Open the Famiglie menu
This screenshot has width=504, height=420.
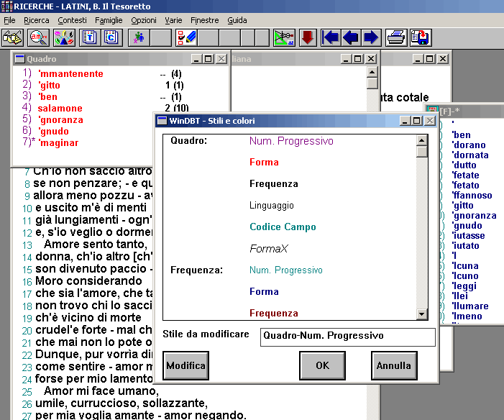[x=109, y=20]
